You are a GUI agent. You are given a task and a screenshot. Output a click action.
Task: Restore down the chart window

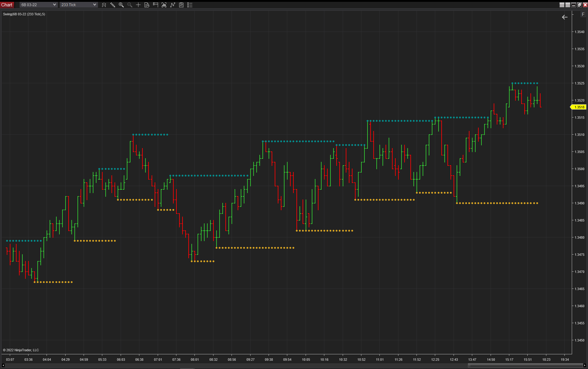click(579, 5)
